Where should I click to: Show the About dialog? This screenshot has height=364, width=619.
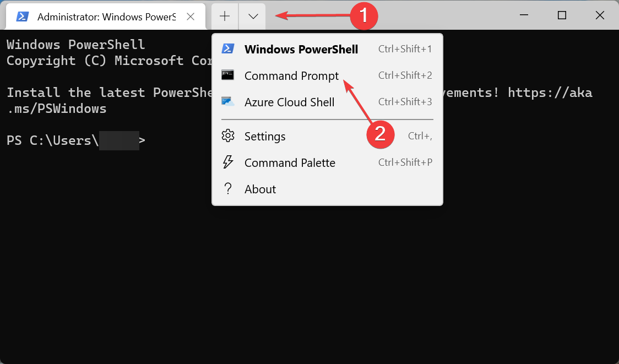click(260, 189)
